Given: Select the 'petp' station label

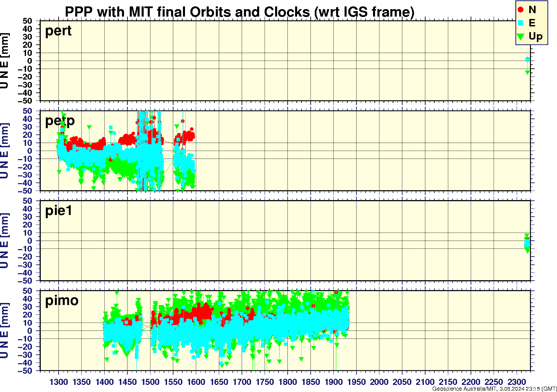Looking at the screenshot, I should [60, 121].
